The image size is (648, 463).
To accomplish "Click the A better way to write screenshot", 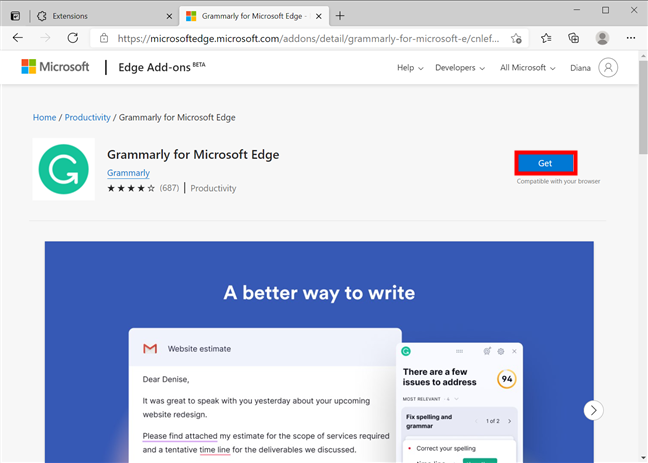I will click(x=319, y=352).
